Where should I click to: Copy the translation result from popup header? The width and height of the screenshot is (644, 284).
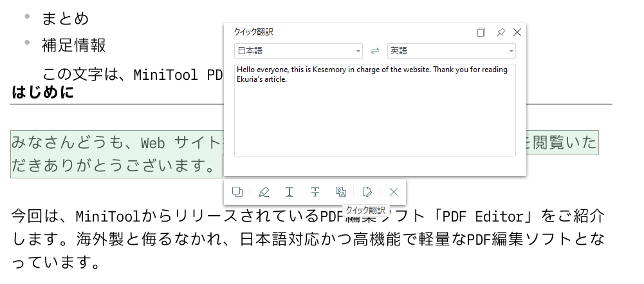coord(481,32)
